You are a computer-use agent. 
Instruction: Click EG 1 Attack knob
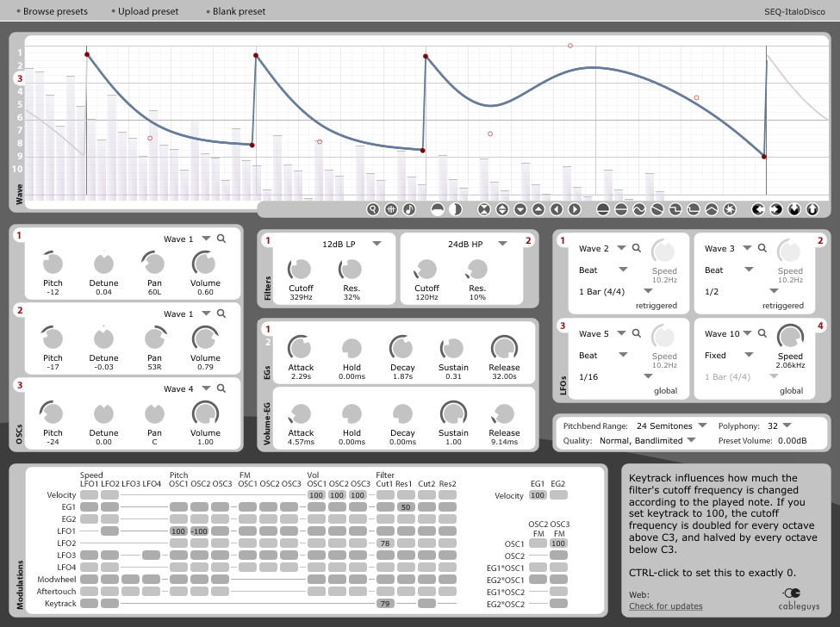tap(301, 347)
